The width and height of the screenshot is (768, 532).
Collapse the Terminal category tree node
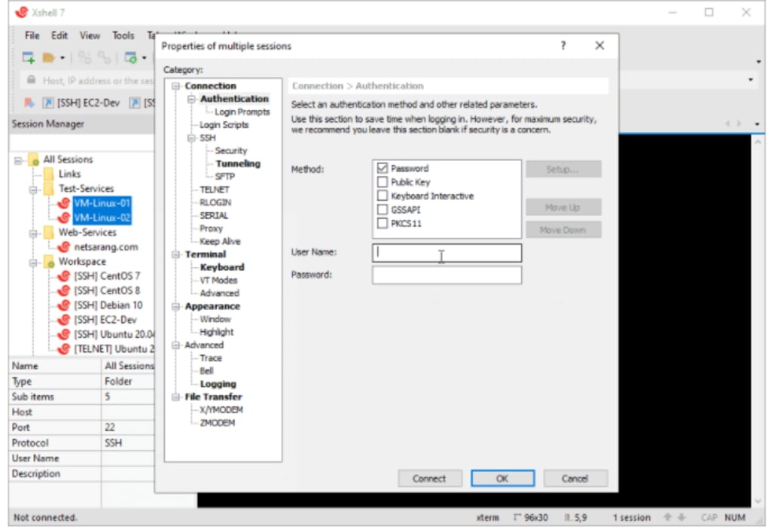pyautogui.click(x=175, y=254)
